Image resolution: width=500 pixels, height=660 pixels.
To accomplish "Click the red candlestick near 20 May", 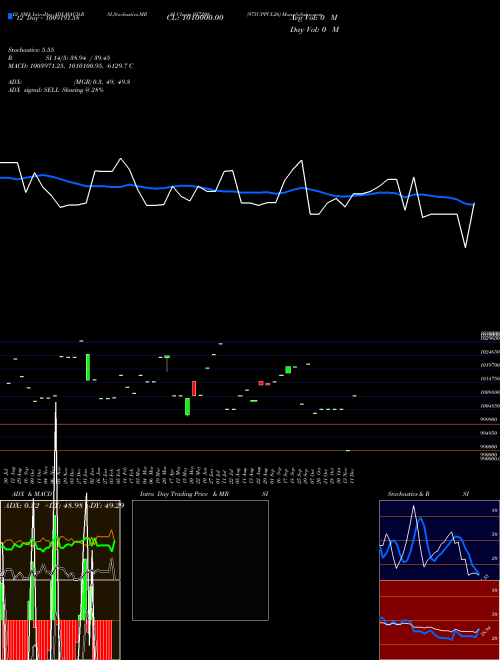I will 194,388.
